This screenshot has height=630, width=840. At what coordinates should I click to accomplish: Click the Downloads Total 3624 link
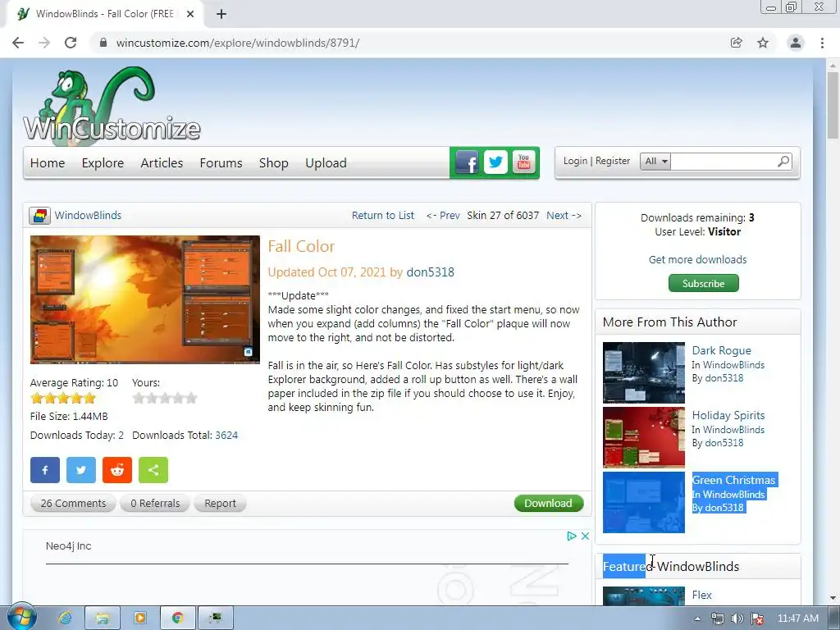pyautogui.click(x=226, y=435)
